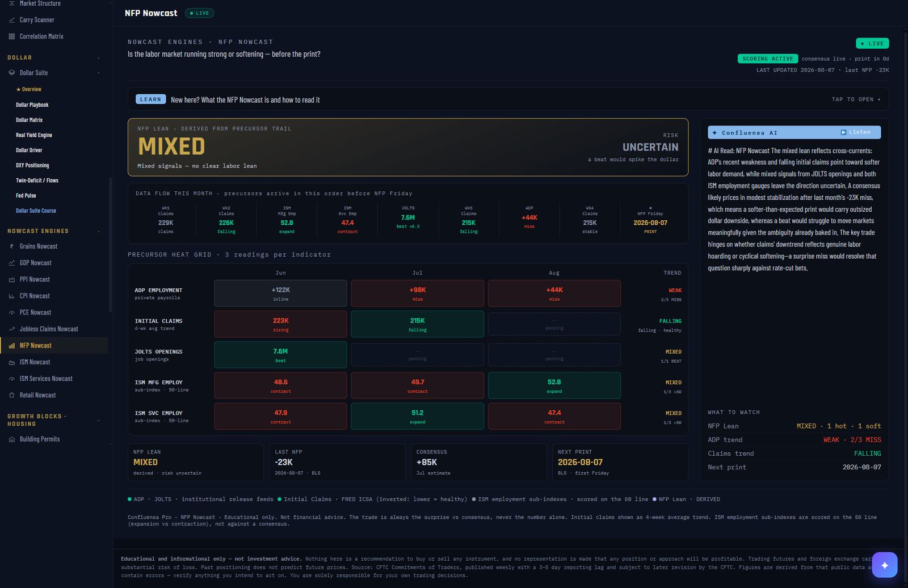Open the CONSENSUS +85K summary card
Image resolution: width=908 pixels, height=588 pixels.
point(478,462)
